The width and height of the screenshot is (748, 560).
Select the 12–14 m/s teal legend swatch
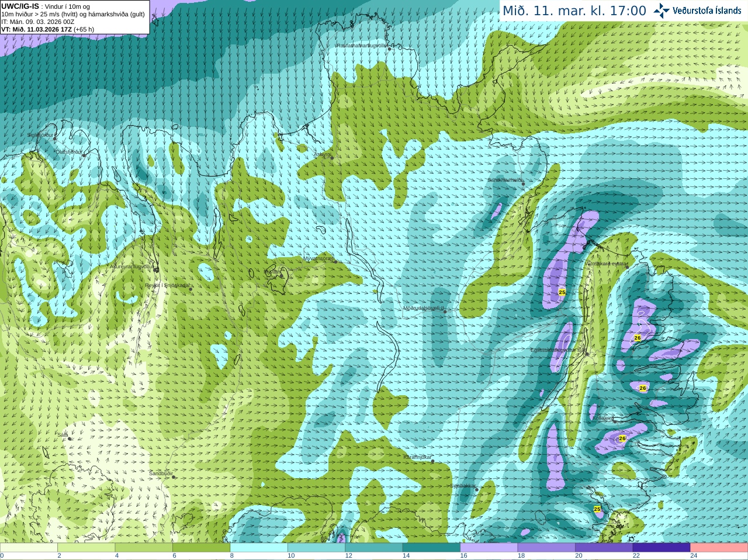[374, 548]
